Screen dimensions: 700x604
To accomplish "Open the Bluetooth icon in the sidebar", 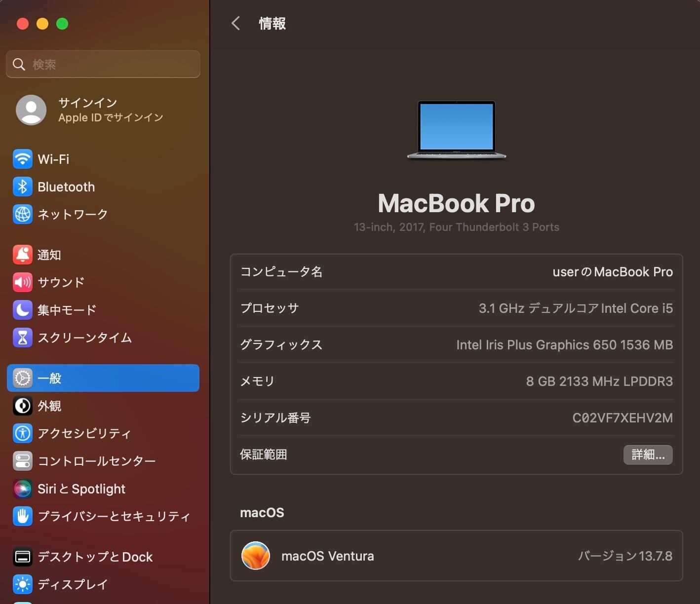I will [23, 187].
